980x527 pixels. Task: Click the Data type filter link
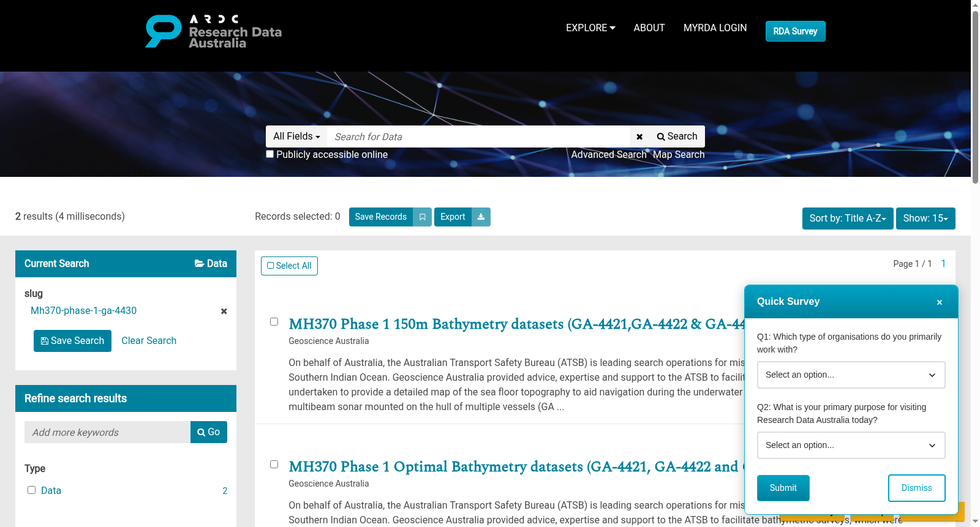point(51,490)
